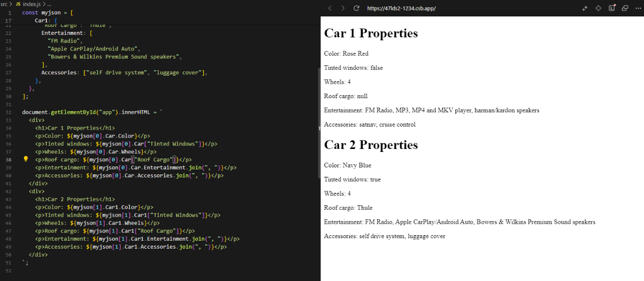Open the preview more options menu
The height and width of the screenshot is (281, 644).
pyautogui.click(x=638, y=8)
